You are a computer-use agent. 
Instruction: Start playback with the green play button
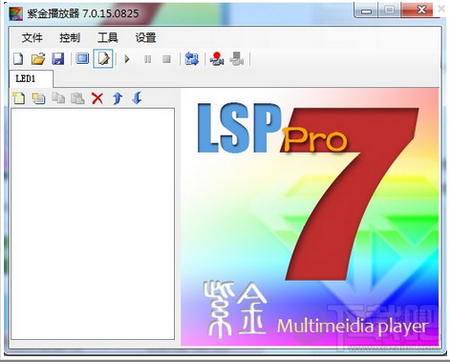[x=127, y=59]
